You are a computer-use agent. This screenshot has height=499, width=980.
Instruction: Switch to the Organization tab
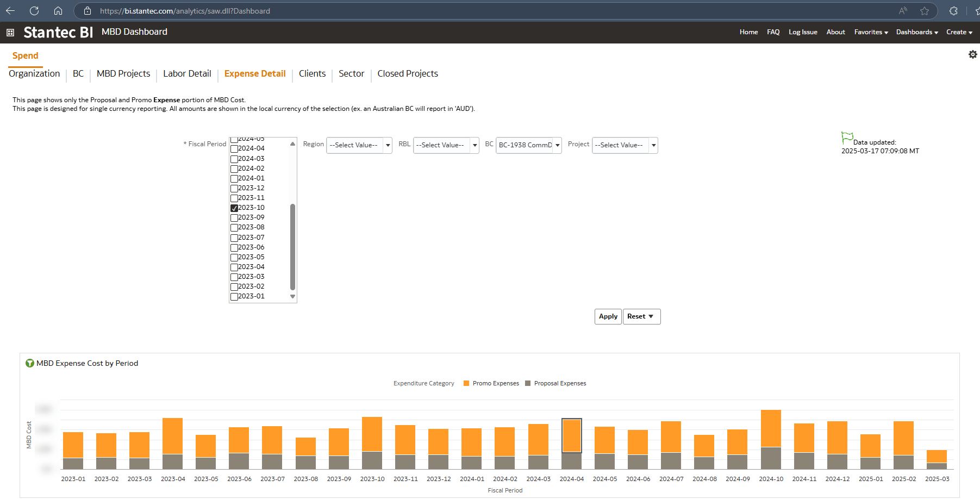coord(34,73)
